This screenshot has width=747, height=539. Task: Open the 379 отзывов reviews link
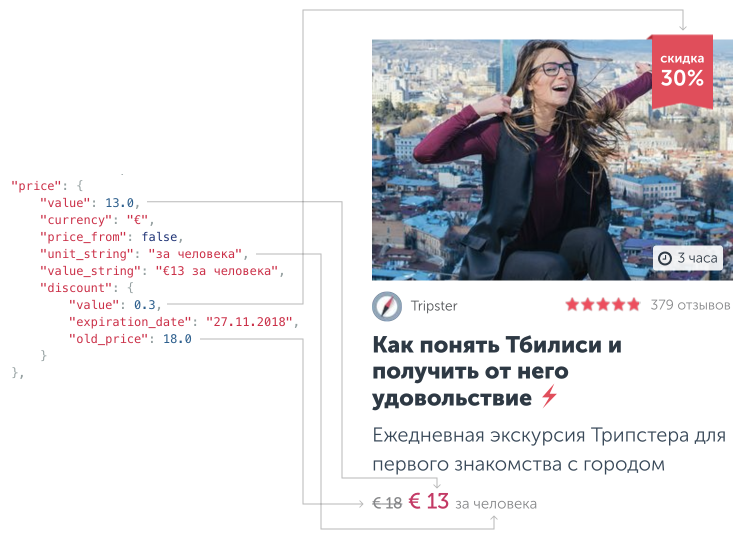point(690,305)
